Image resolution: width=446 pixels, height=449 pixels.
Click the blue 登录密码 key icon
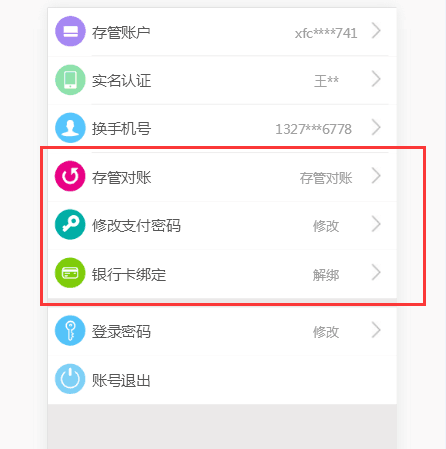(x=70, y=331)
